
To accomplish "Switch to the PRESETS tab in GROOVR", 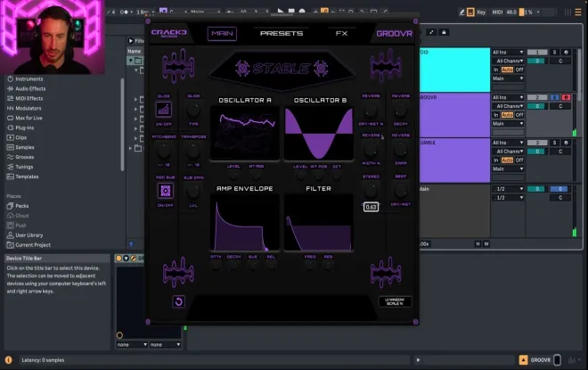I will [282, 33].
